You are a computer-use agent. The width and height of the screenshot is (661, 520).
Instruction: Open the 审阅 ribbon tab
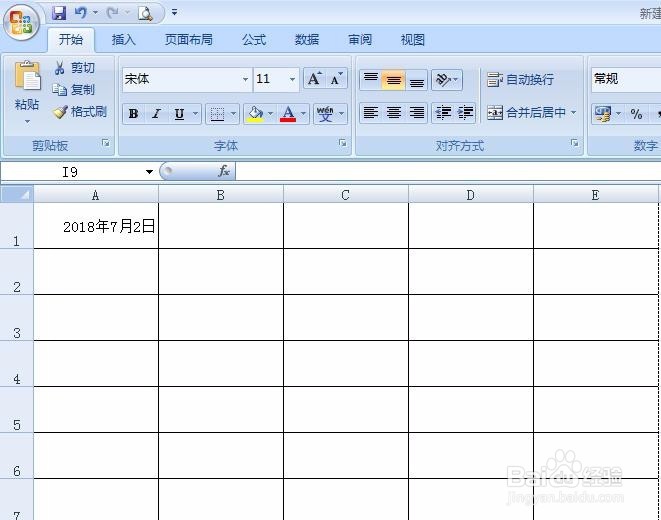tap(360, 40)
